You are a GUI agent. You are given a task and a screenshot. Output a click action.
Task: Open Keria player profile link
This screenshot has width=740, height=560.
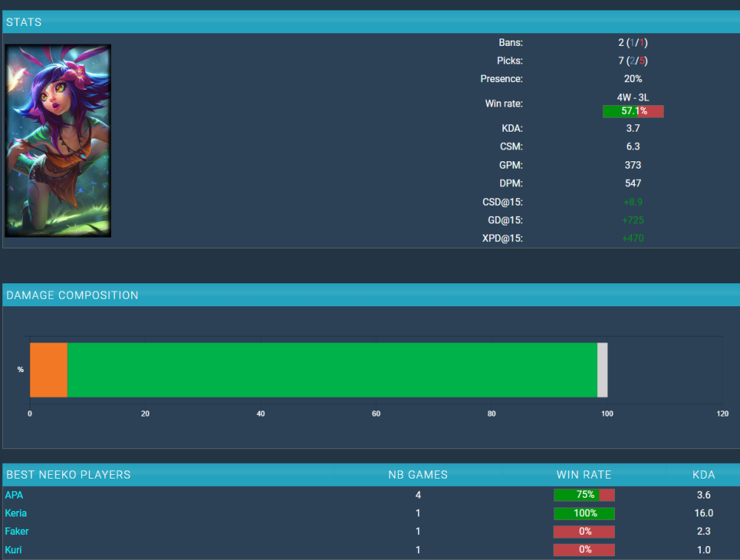click(16, 513)
